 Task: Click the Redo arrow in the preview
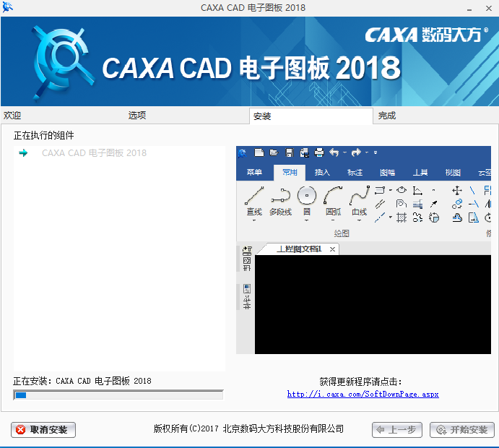[356, 153]
